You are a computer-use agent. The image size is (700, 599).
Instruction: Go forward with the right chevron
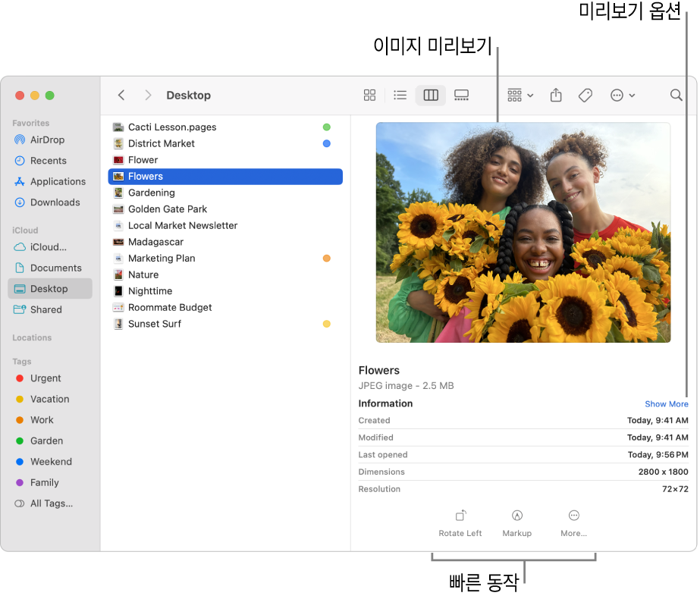[x=148, y=95]
